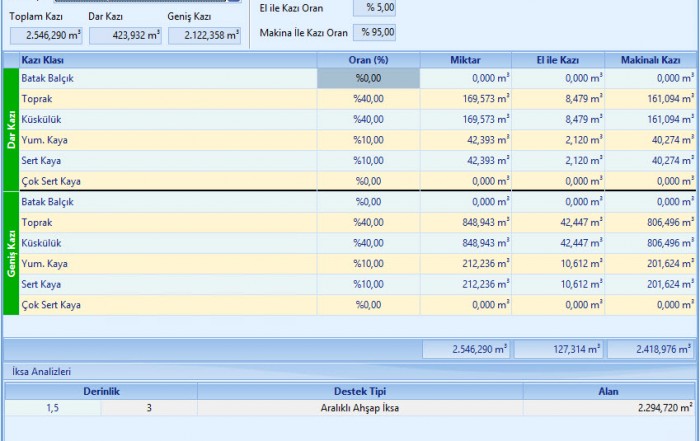Select the highlighted %0,00 Batak Balçık cell
The height and width of the screenshot is (441, 700).
coord(368,78)
